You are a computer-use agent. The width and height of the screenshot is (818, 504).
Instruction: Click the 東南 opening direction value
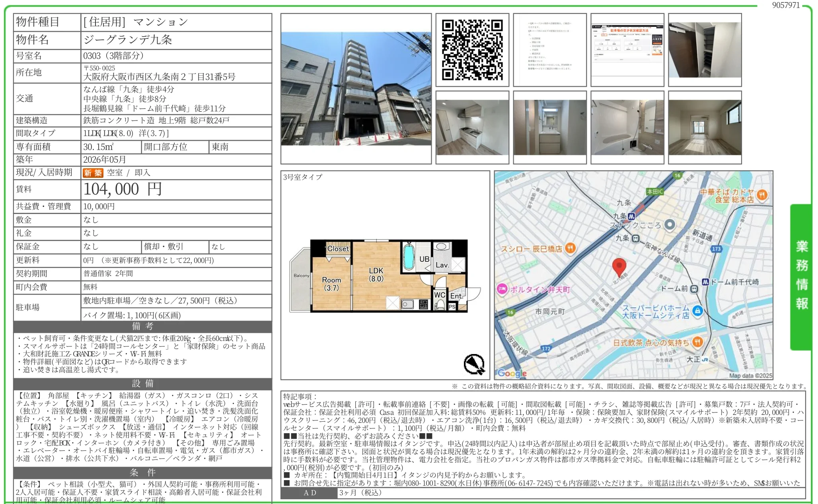[x=220, y=147]
